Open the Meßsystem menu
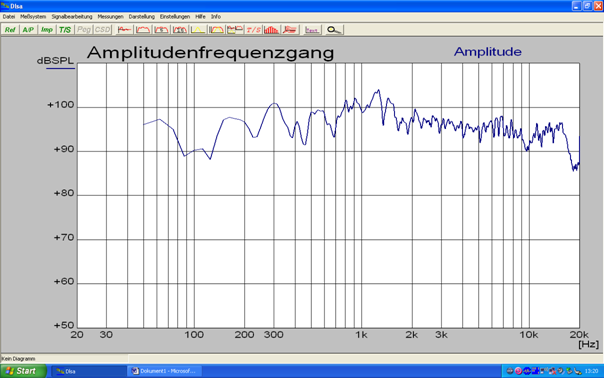 click(33, 17)
